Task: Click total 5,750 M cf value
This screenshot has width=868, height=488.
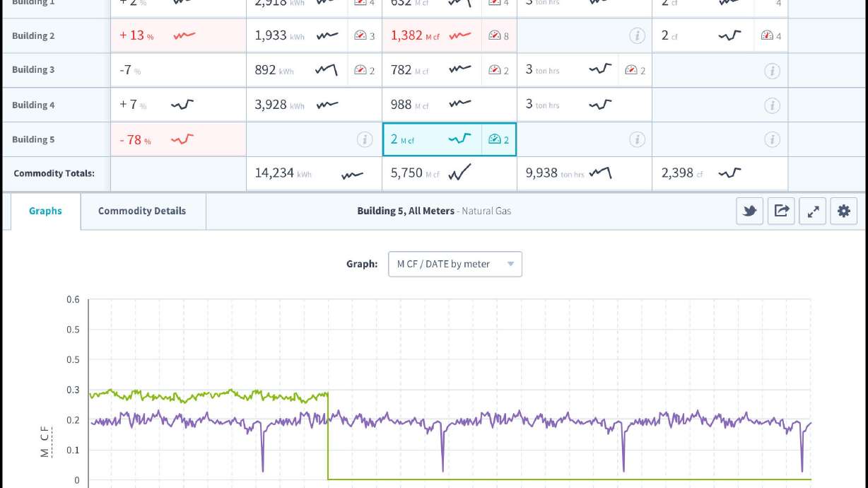Action: click(x=415, y=173)
